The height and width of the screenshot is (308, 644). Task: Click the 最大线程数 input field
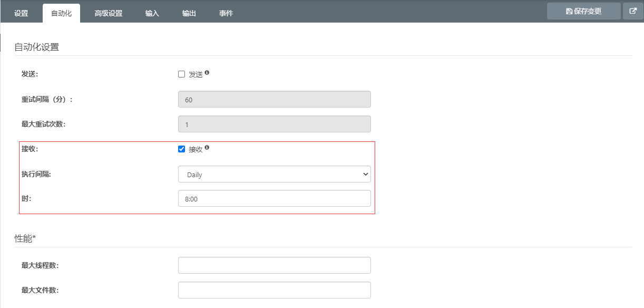point(275,265)
